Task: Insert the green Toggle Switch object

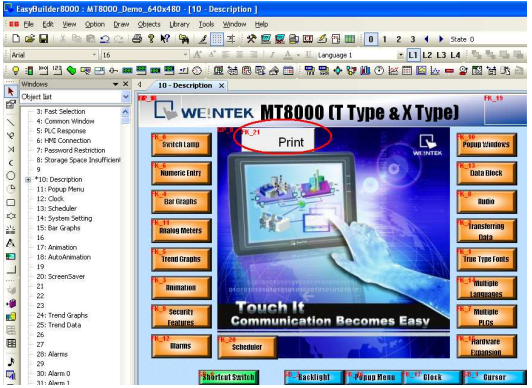Action: 71,71
